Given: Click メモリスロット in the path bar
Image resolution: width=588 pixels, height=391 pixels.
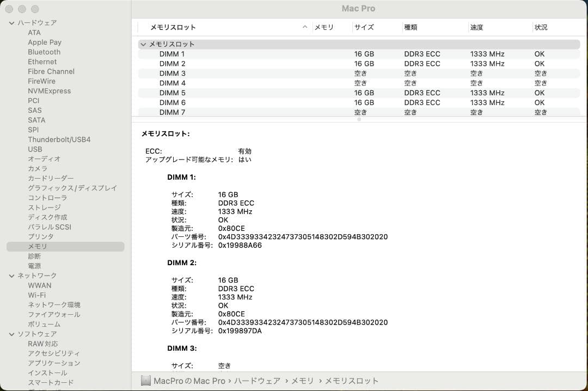Looking at the screenshot, I should [x=351, y=381].
